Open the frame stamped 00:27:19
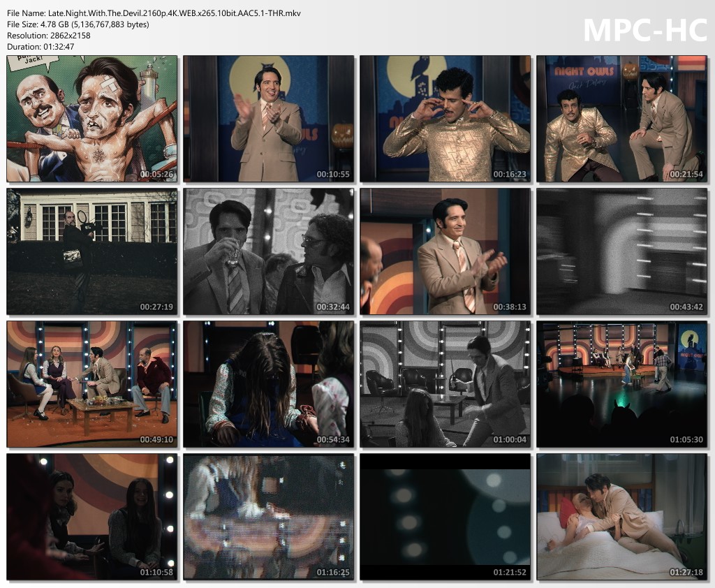715x588 pixels. click(92, 252)
